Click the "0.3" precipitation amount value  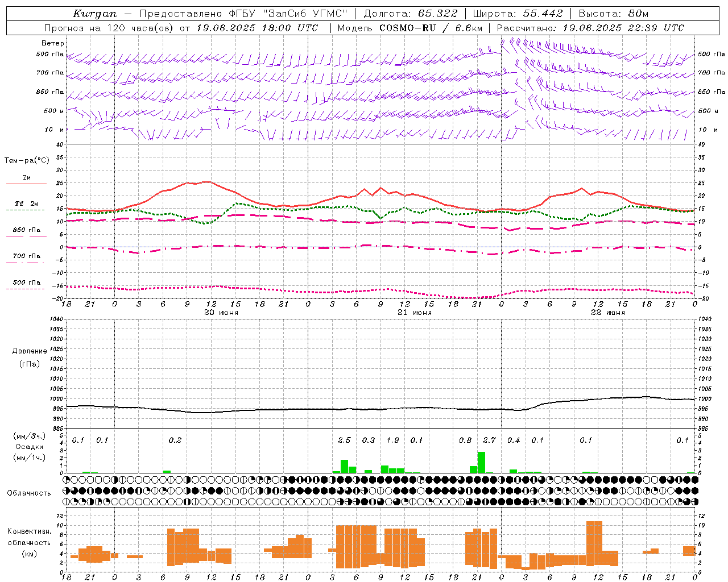pos(369,440)
